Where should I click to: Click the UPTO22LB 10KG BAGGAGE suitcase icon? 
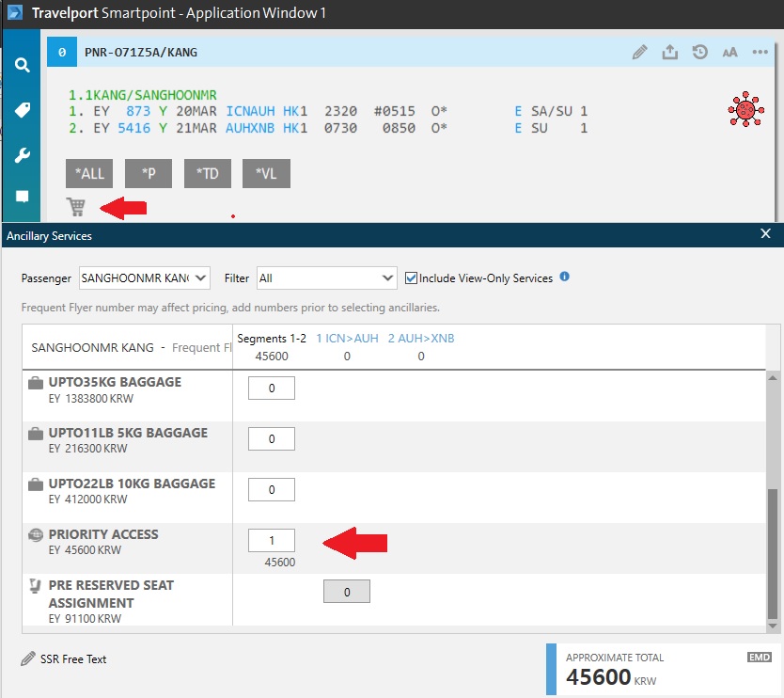tap(36, 484)
